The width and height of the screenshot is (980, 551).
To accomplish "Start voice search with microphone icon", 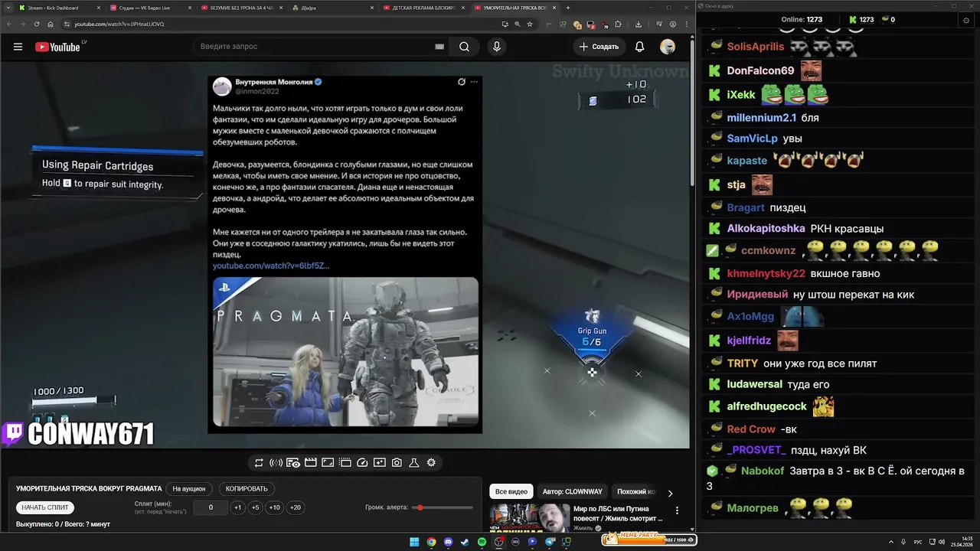I will [497, 47].
